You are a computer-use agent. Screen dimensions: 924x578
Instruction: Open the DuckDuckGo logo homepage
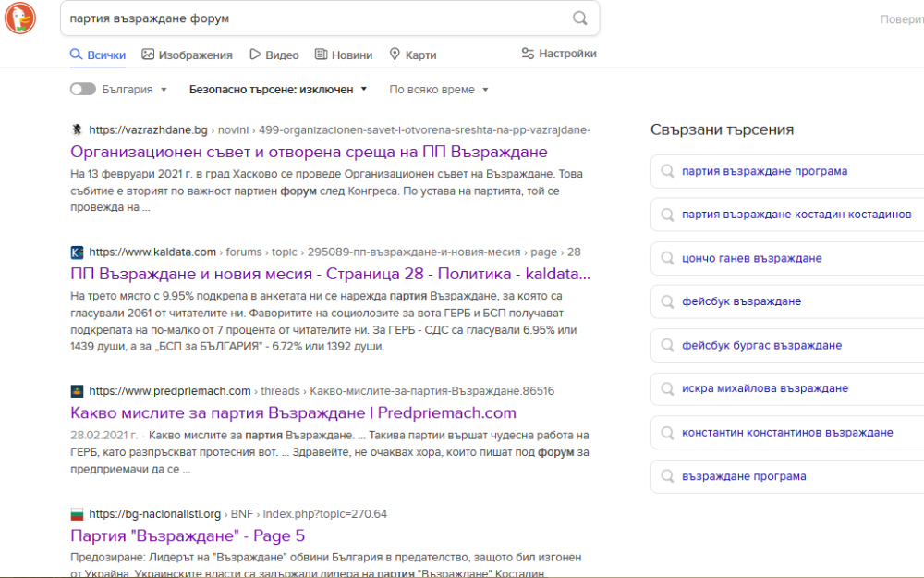20,18
